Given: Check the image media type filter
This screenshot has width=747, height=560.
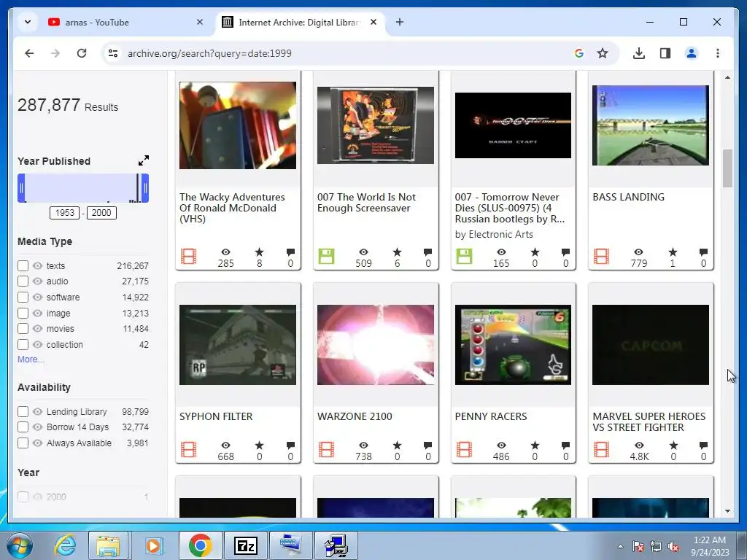Looking at the screenshot, I should [23, 313].
